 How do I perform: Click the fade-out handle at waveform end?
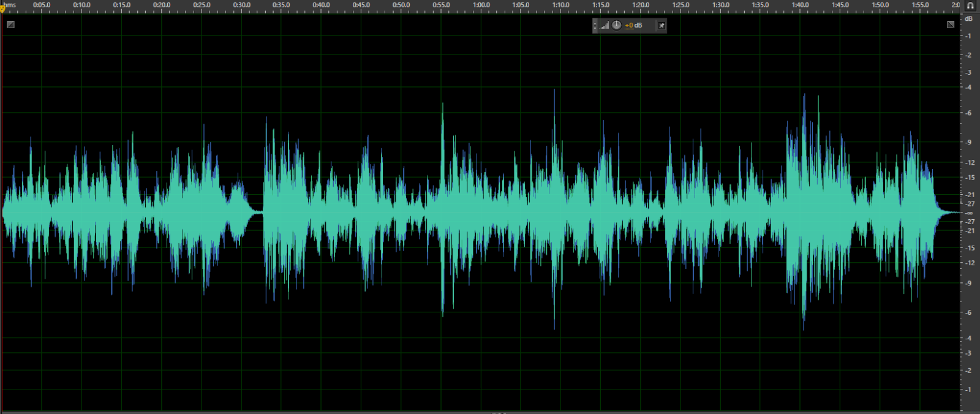(951, 24)
